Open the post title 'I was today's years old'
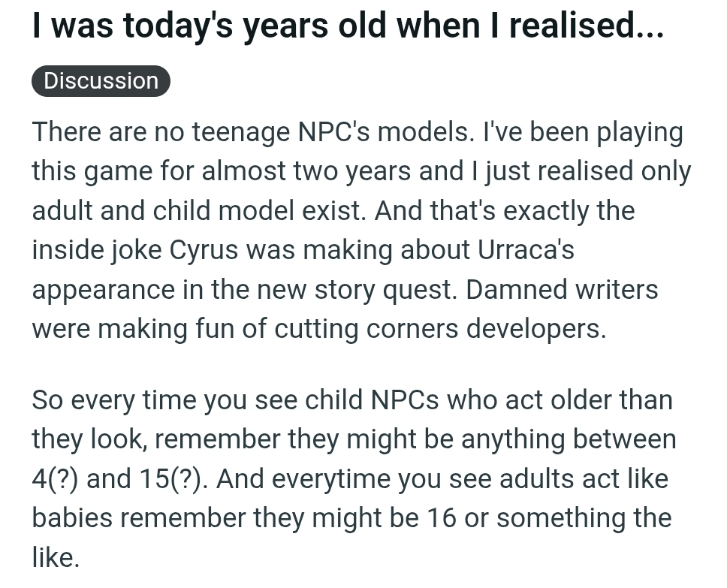Viewport: 727px width, 588px height. (348, 25)
